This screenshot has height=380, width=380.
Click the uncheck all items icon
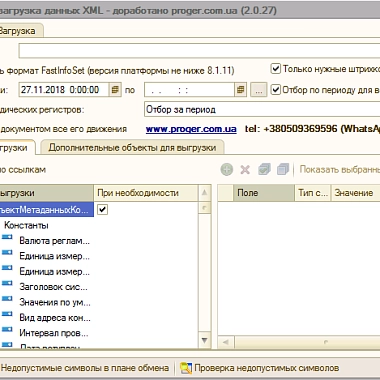(283, 169)
